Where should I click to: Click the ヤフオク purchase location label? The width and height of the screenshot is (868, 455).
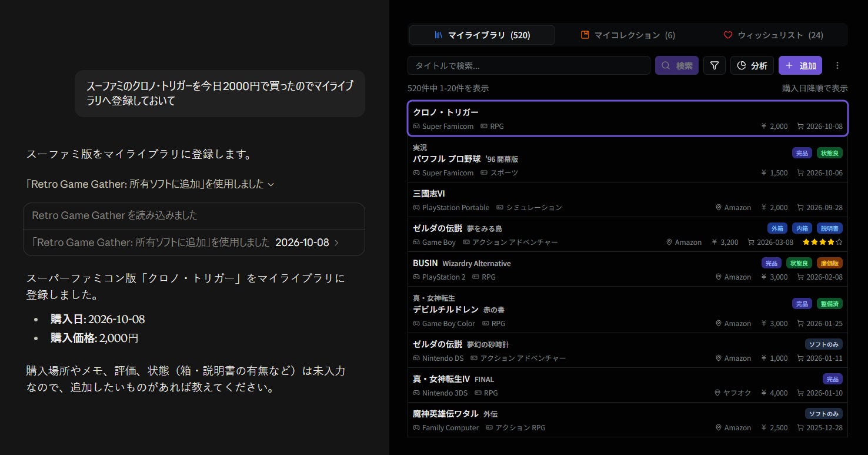point(737,393)
